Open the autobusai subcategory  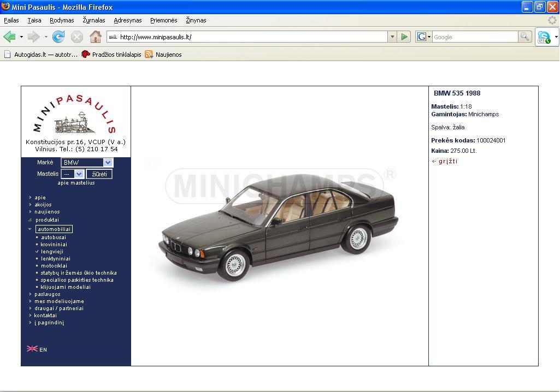coord(54,237)
